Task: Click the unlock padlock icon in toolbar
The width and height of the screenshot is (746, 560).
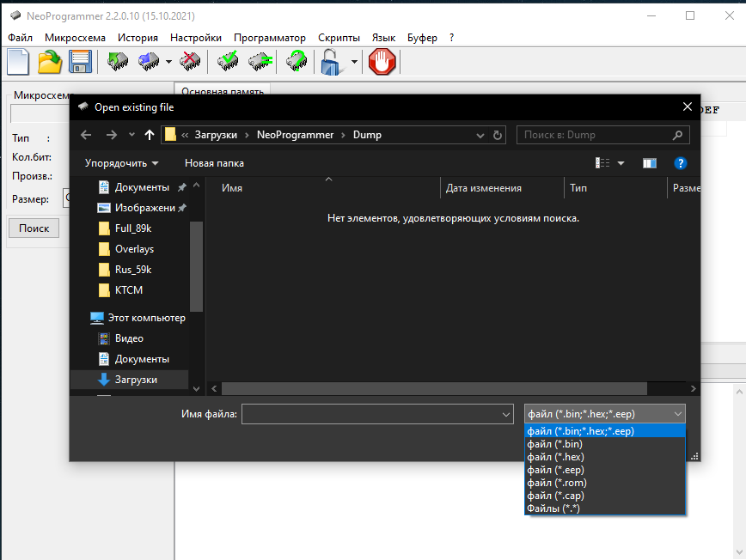Action: coord(331,63)
